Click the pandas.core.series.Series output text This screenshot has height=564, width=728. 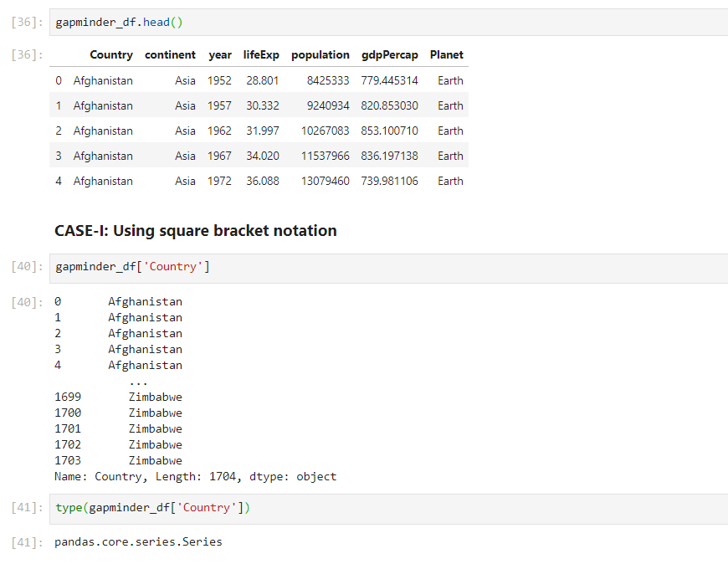(136, 541)
